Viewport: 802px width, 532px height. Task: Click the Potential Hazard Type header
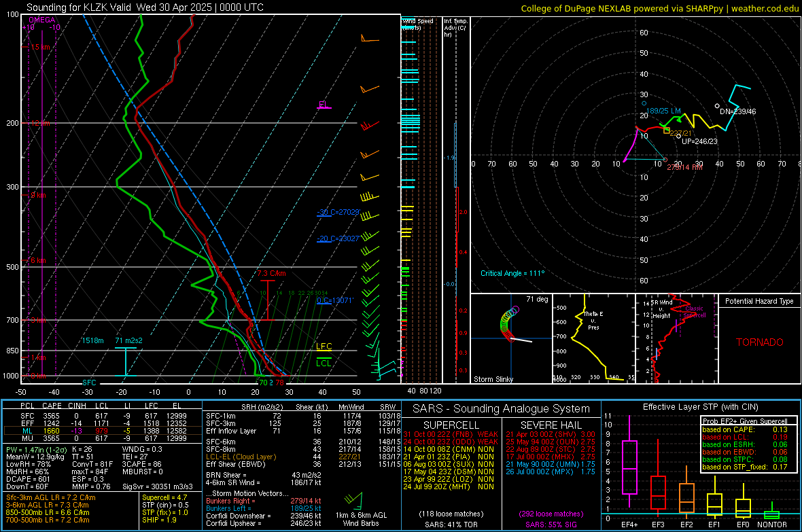coord(759,301)
